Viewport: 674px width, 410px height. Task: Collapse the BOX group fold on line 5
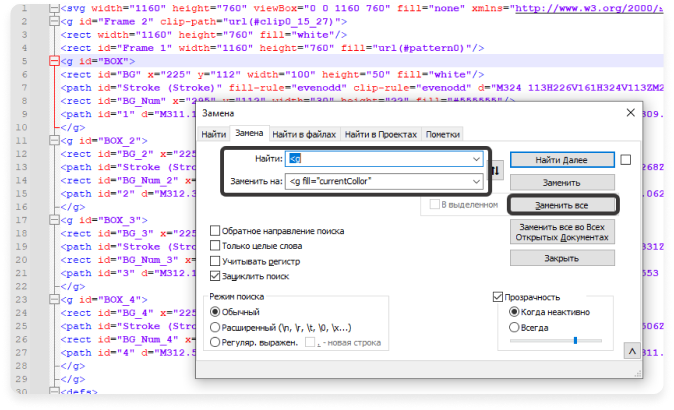(54, 61)
